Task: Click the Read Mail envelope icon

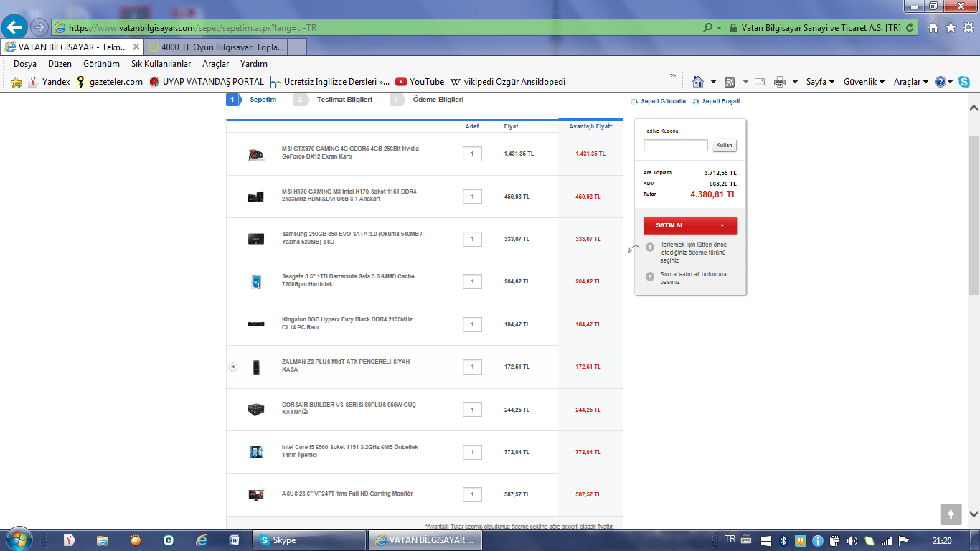Action: (760, 82)
